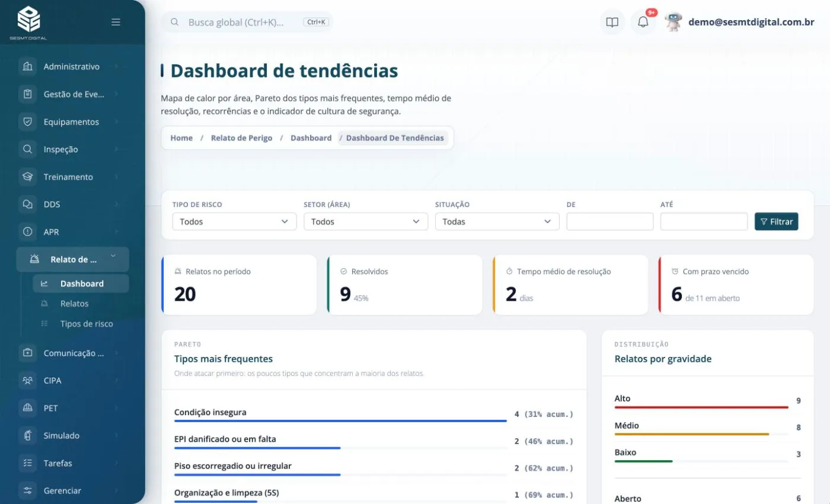Click the Tarefas checklist icon
This screenshot has width=830, height=504.
[x=27, y=463]
